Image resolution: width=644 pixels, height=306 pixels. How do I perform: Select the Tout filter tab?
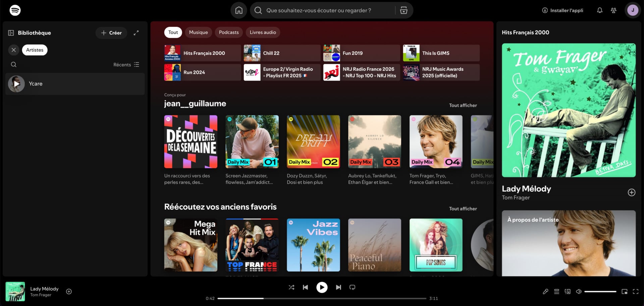173,32
